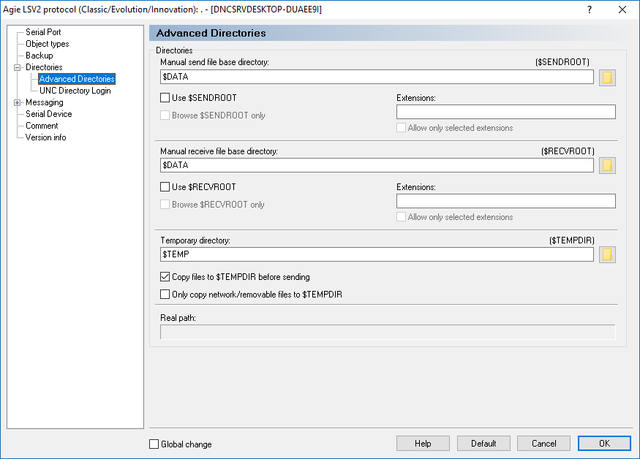Screen dimensions: 640x459
Task: Enable Use $RECVROOT checkbox
Action: (x=165, y=187)
